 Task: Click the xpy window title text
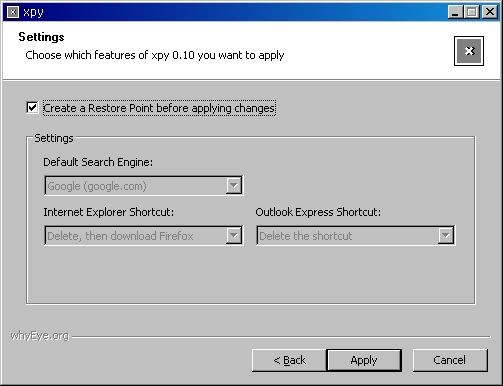(x=33, y=13)
